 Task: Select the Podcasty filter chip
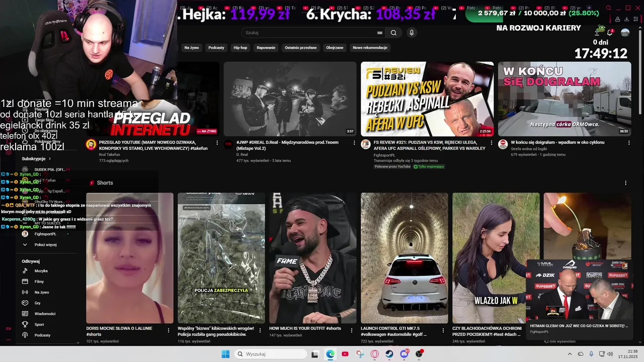click(216, 47)
